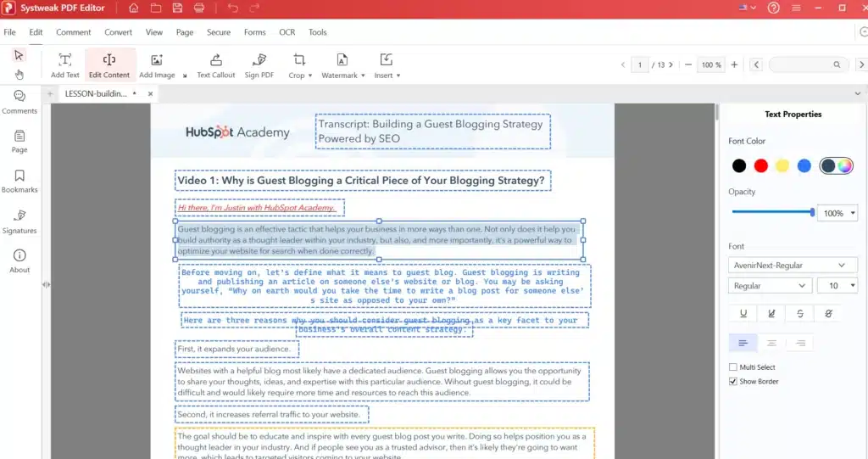The image size is (868, 459).
Task: Open the Signatures side panel
Action: tap(19, 221)
